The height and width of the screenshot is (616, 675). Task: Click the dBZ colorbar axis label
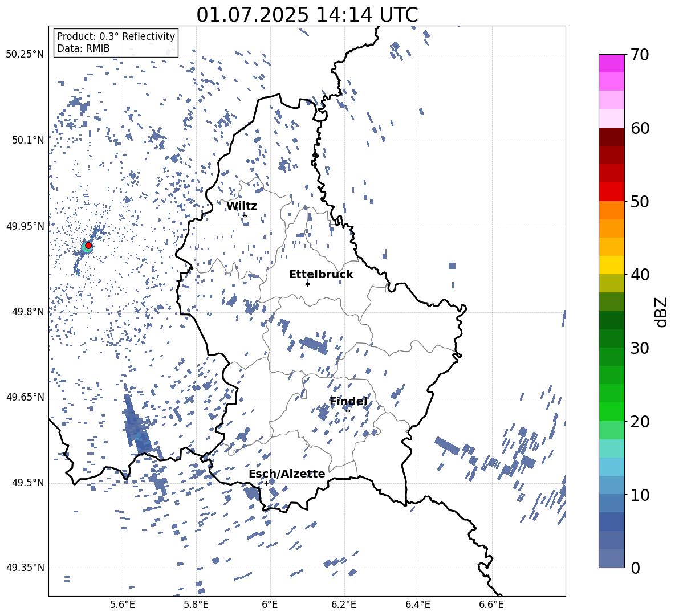[x=662, y=312]
